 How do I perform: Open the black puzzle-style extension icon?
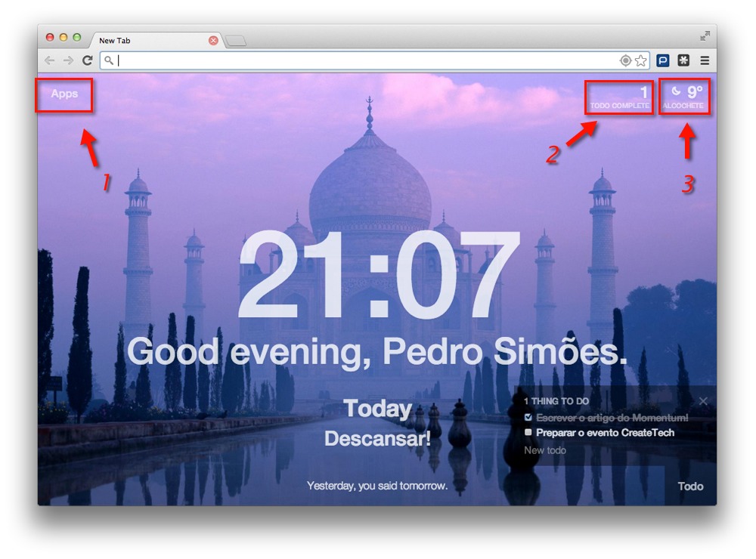pyautogui.click(x=683, y=60)
